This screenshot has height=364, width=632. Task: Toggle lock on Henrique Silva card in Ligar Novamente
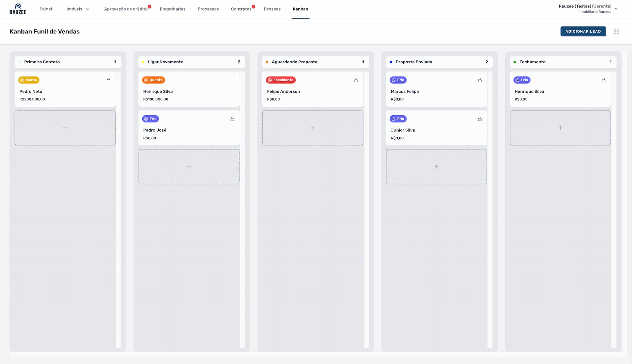pyautogui.click(x=232, y=80)
